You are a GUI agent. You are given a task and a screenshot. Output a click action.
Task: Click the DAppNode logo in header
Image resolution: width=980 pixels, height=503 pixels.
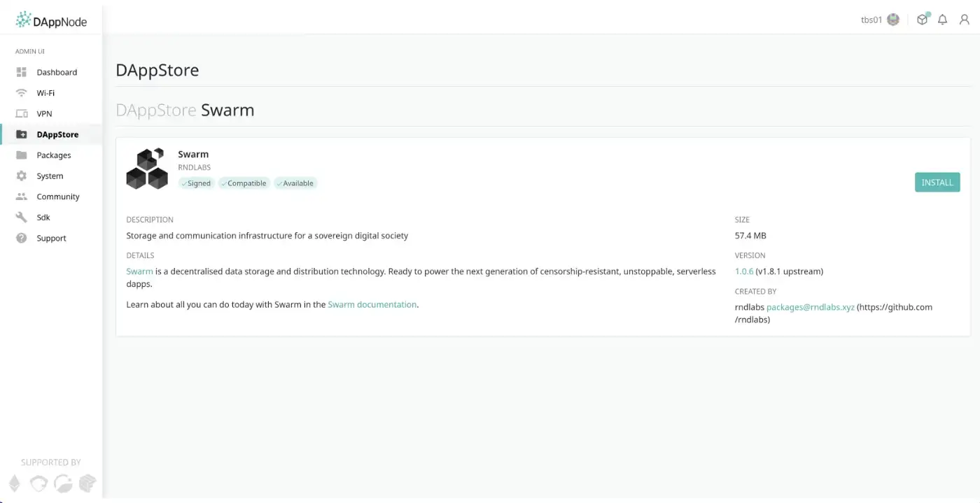(51, 21)
